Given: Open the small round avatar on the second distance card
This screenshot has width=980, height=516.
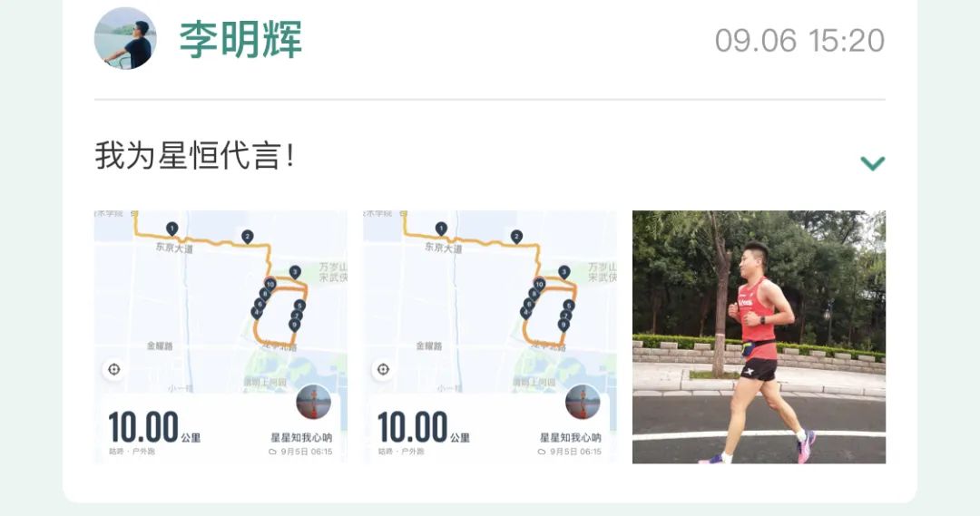Looking at the screenshot, I should [x=583, y=402].
